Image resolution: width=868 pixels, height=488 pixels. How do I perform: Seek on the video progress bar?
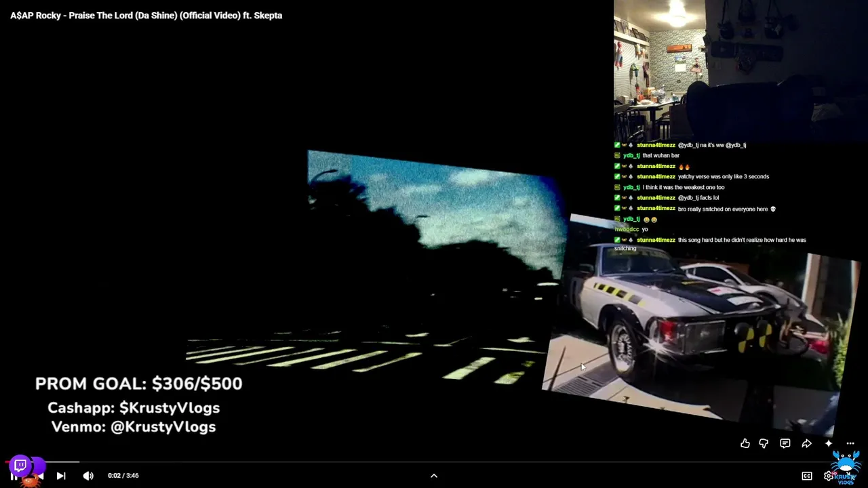(434, 462)
